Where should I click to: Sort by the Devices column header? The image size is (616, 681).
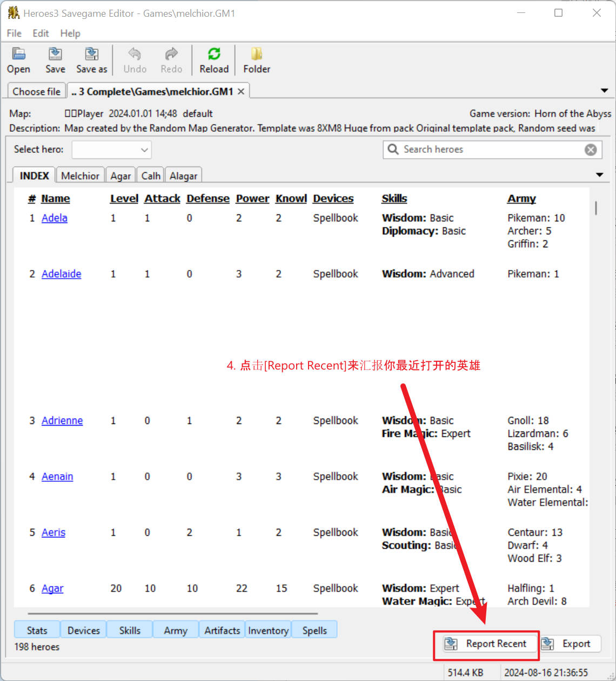[333, 199]
